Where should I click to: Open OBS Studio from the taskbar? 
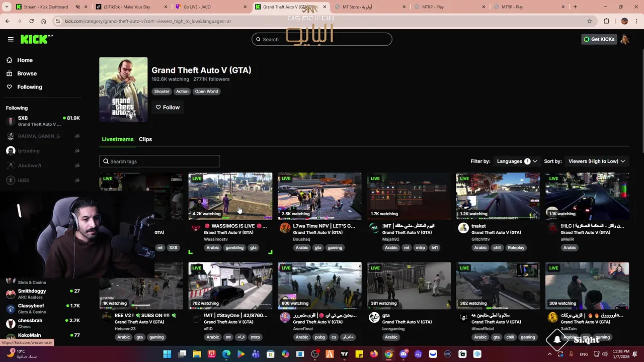315,354
